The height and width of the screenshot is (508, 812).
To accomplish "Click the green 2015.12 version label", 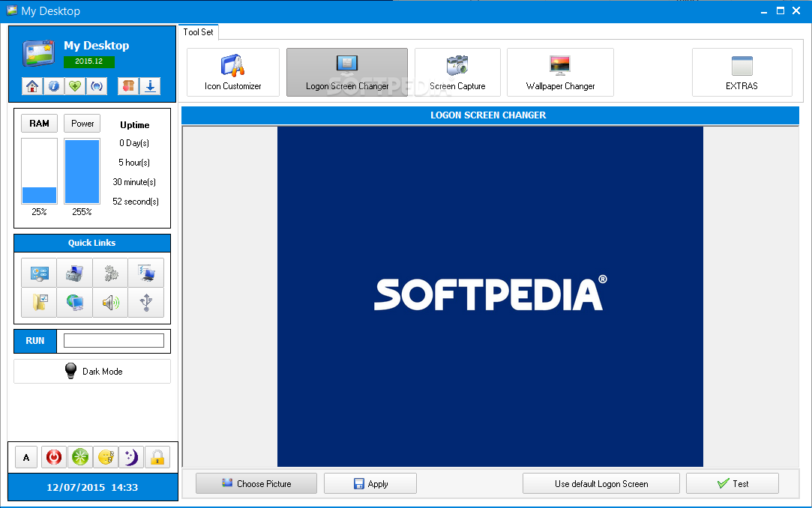I will tap(89, 61).
